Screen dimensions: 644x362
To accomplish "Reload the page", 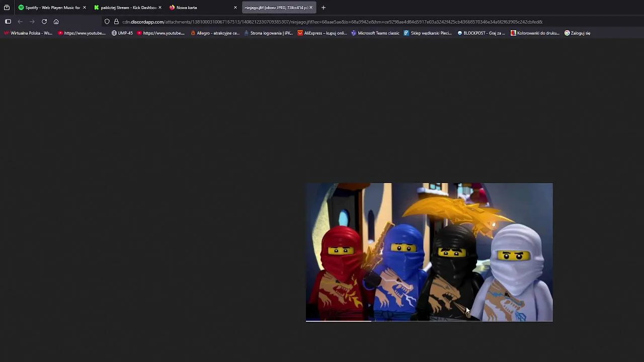I will pos(44,22).
